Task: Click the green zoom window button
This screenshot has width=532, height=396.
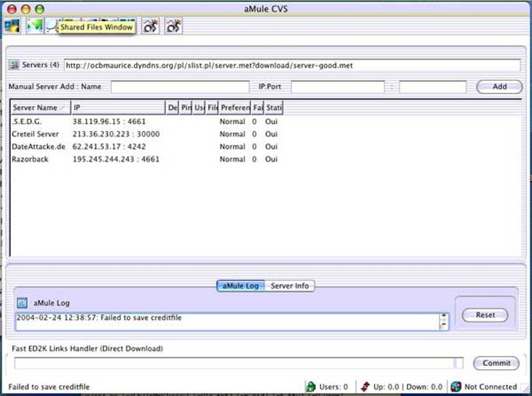Action: coord(40,9)
